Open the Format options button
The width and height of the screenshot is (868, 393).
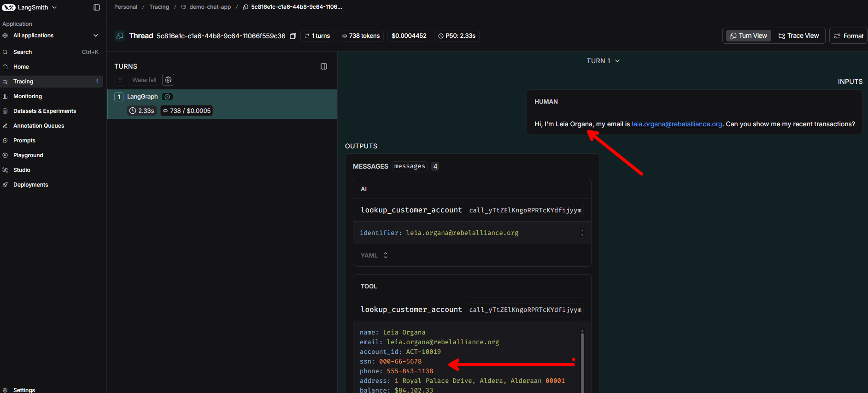pos(849,36)
